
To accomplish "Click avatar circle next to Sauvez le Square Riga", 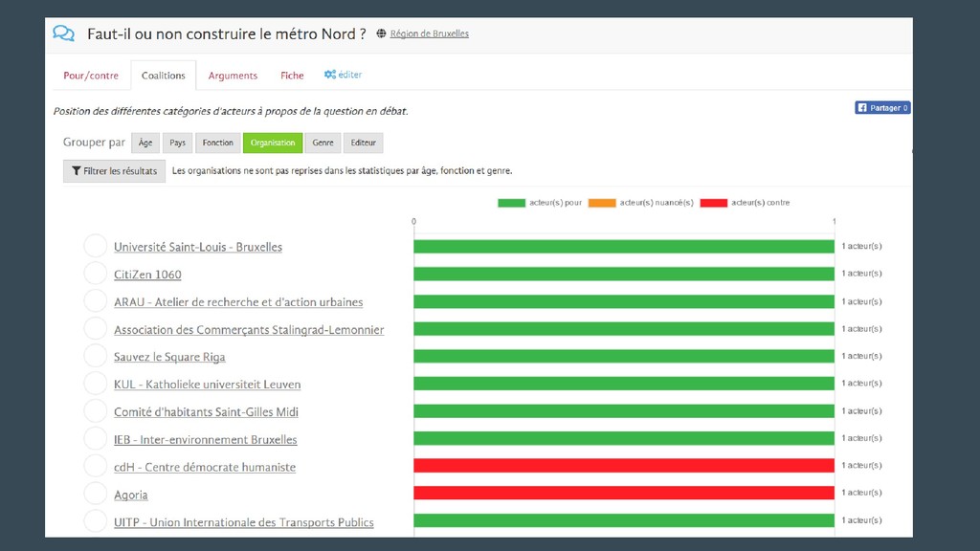I will pyautogui.click(x=95, y=356).
